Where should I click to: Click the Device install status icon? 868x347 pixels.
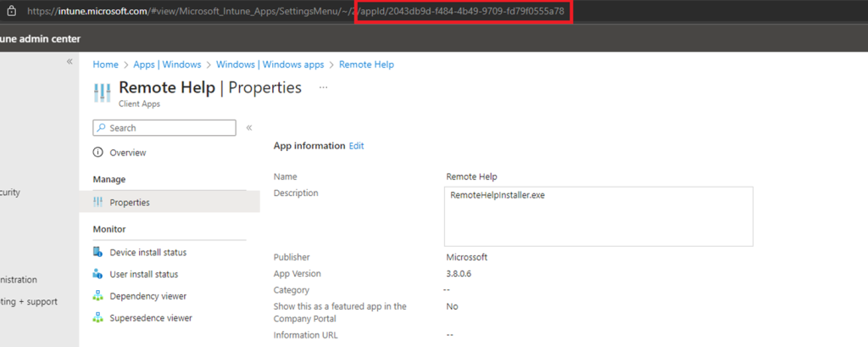pyautogui.click(x=98, y=253)
